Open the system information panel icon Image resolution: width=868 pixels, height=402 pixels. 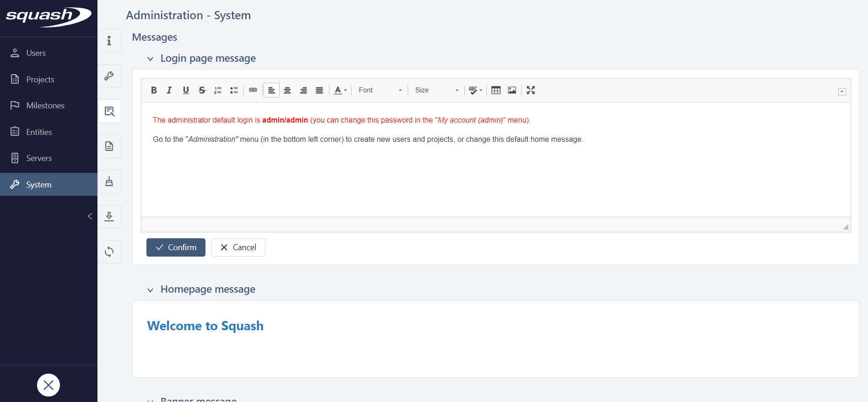point(109,41)
